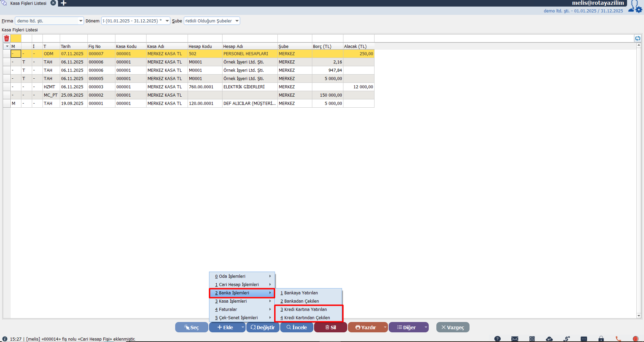
Task: Choose Bankaya Yatırılan from the submenu
Action: click(301, 293)
